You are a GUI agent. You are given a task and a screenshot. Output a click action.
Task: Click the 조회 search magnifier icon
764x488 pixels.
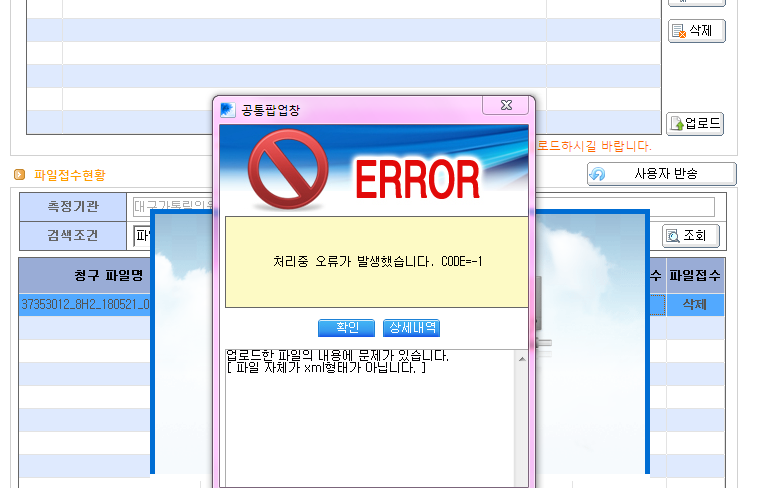tap(673, 236)
